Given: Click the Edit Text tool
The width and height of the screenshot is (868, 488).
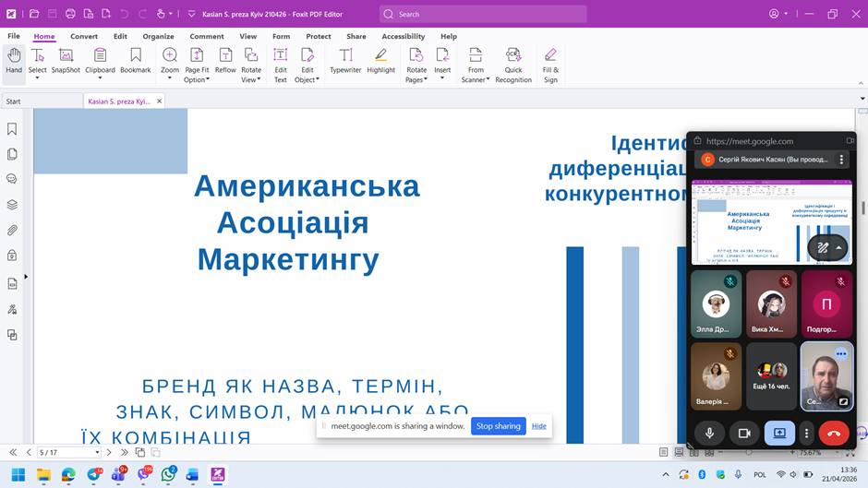Looking at the screenshot, I should (x=280, y=65).
